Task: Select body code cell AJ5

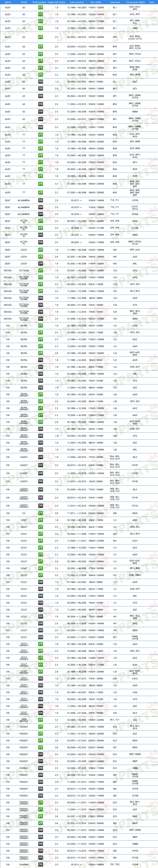Action: pyautogui.click(x=115, y=679)
